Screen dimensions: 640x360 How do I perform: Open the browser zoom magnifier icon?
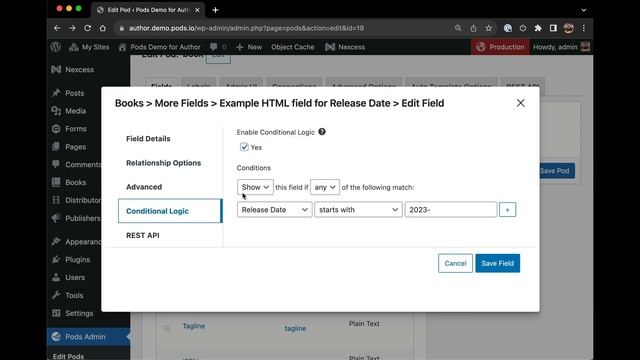[458, 28]
